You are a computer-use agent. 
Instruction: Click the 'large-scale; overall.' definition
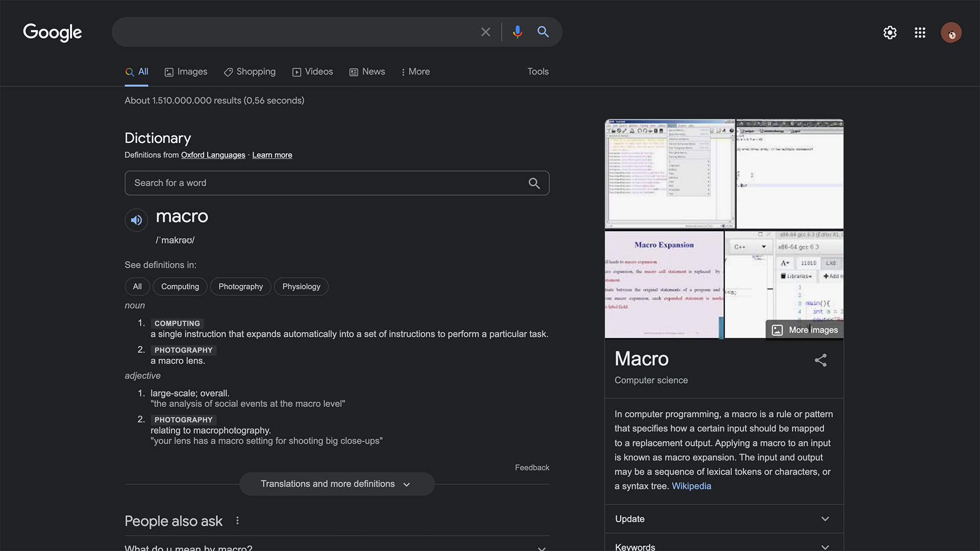(x=190, y=393)
